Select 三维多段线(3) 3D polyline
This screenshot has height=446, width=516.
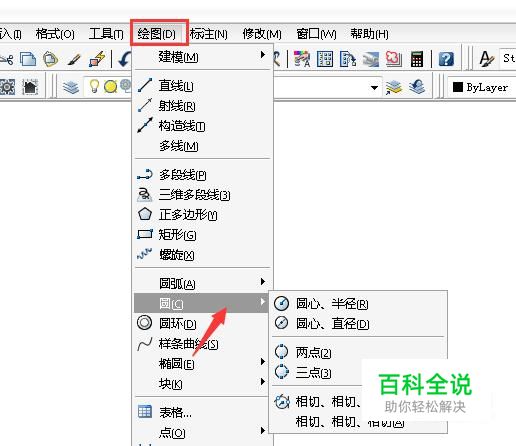click(202, 195)
